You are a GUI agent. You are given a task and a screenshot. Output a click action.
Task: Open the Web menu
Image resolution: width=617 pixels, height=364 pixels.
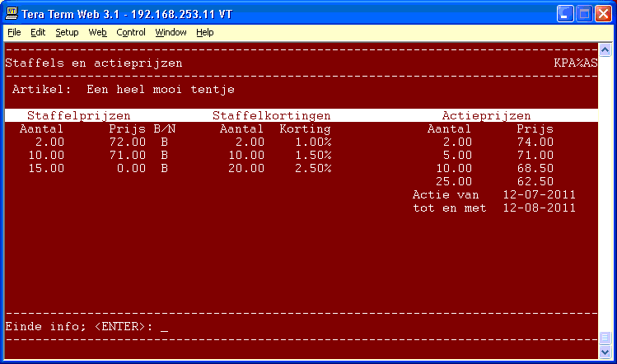(x=97, y=32)
